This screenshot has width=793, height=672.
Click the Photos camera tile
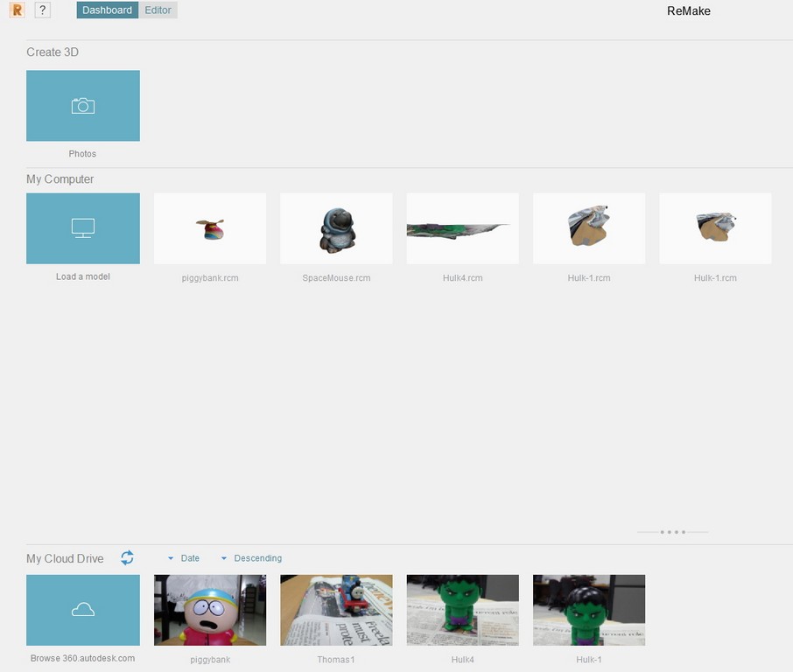point(83,106)
